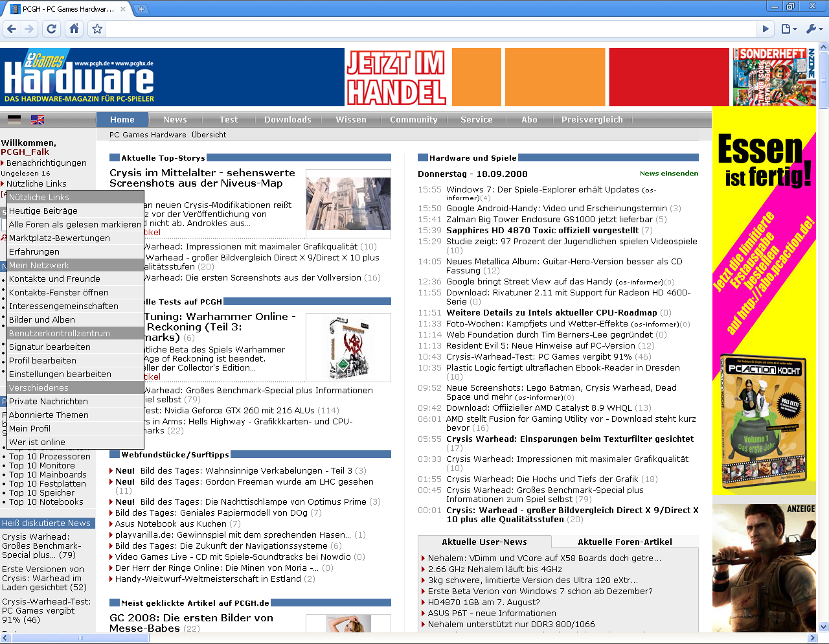Open the Benachrichtigungen sidebar link
This screenshot has width=829, height=644.
tap(46, 163)
